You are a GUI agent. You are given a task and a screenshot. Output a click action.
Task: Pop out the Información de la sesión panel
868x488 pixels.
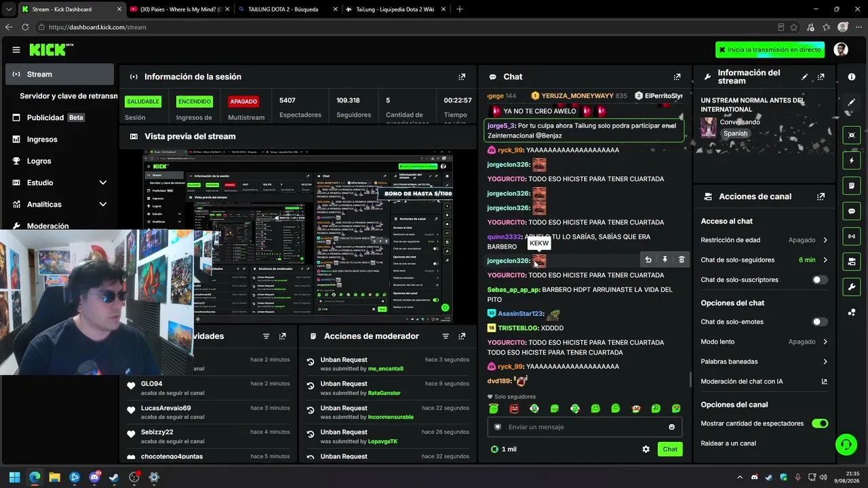click(x=462, y=77)
